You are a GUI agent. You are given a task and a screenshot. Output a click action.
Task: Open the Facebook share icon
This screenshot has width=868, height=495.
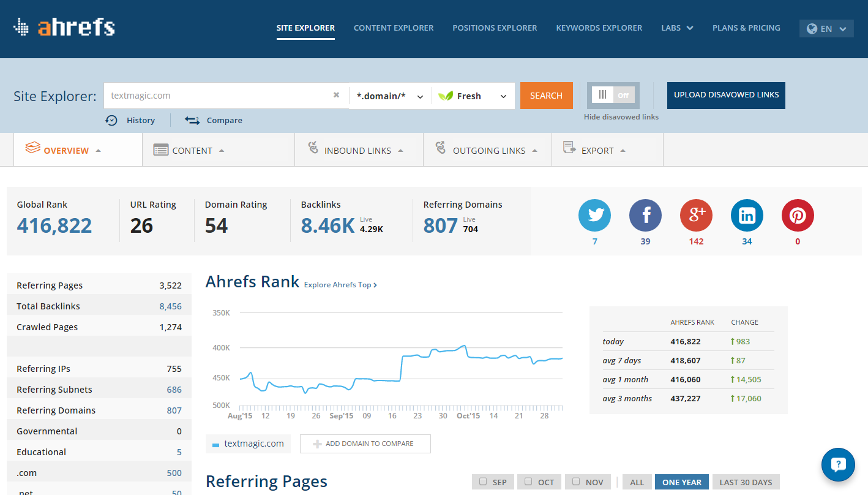pos(645,215)
